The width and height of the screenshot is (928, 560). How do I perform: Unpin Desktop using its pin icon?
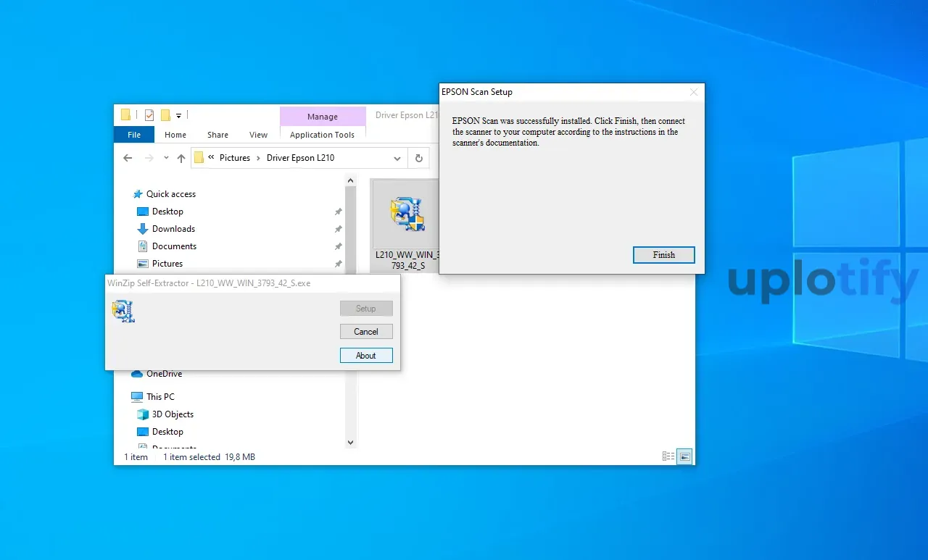(x=338, y=212)
